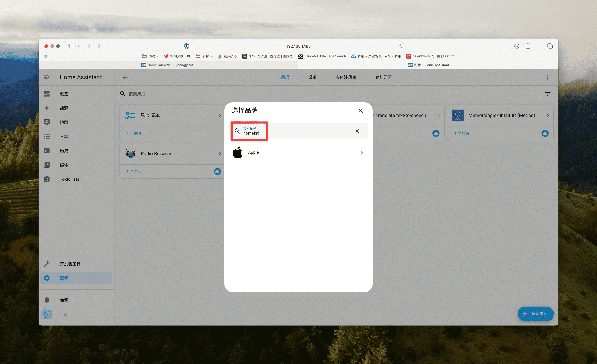The image size is (597, 364).
Task: Click the 添加集成 button
Action: [x=535, y=314]
